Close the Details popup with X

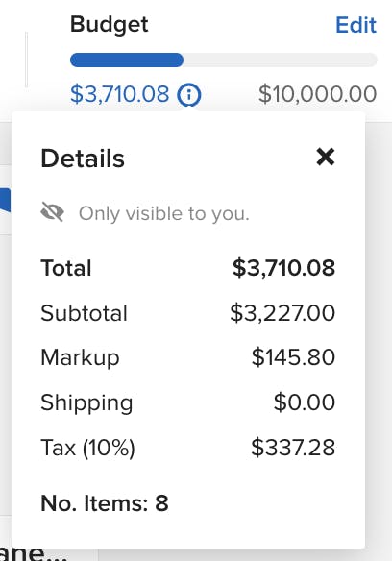(x=326, y=158)
